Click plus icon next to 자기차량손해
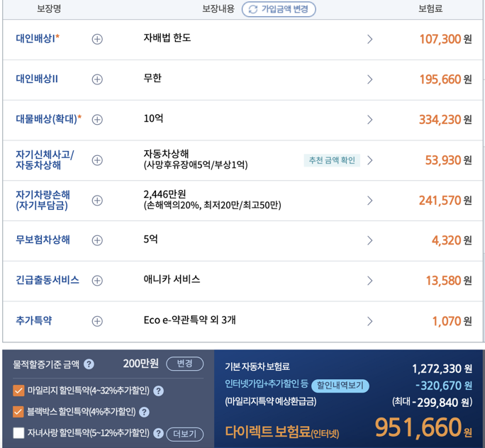 pos(97,201)
